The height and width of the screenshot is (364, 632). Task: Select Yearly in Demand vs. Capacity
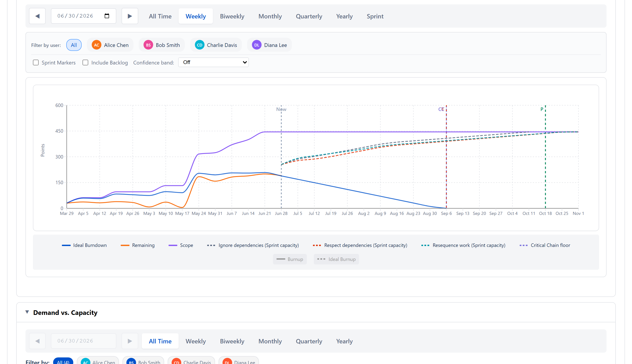pyautogui.click(x=344, y=341)
